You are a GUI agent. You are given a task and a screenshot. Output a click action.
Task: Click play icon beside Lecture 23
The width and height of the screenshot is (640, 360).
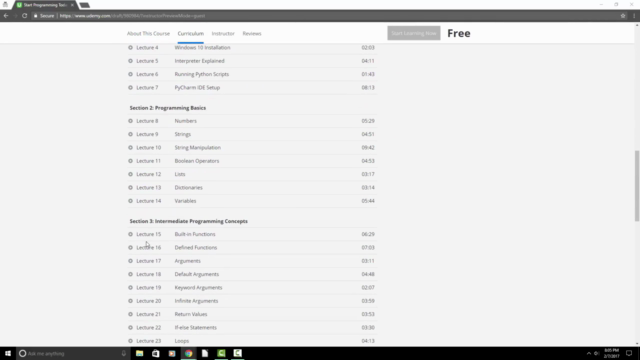(x=130, y=341)
